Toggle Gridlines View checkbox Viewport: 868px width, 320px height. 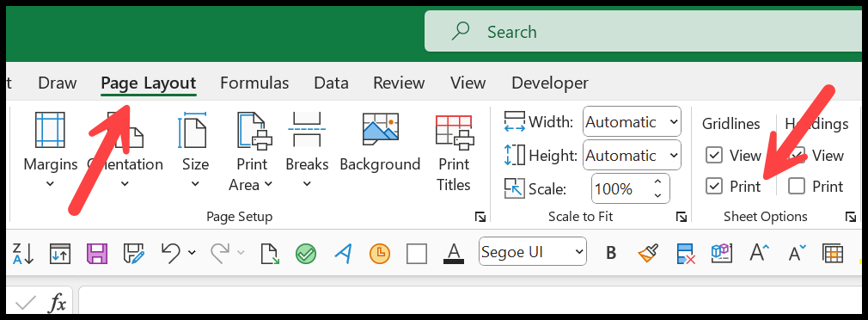pos(714,156)
